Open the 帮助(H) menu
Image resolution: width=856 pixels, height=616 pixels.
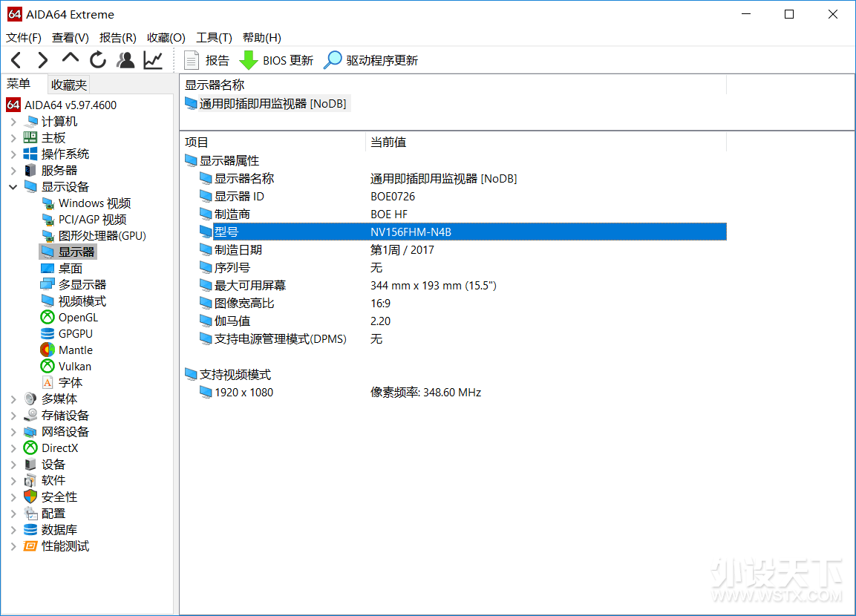(262, 38)
